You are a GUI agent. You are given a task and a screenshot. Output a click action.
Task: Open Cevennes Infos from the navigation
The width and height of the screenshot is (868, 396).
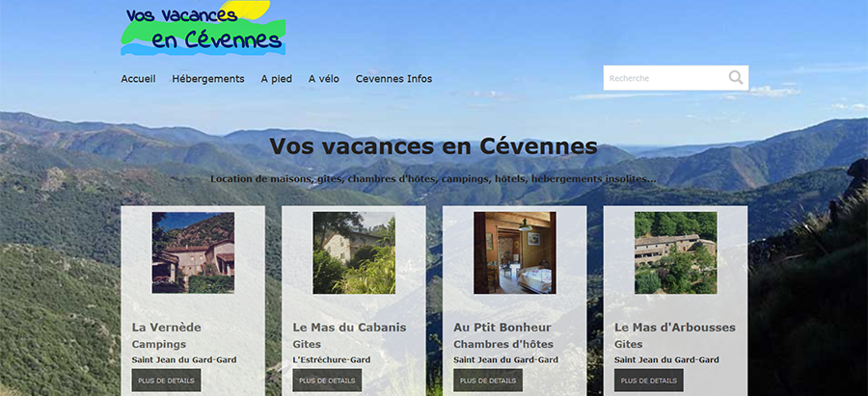pos(394,79)
